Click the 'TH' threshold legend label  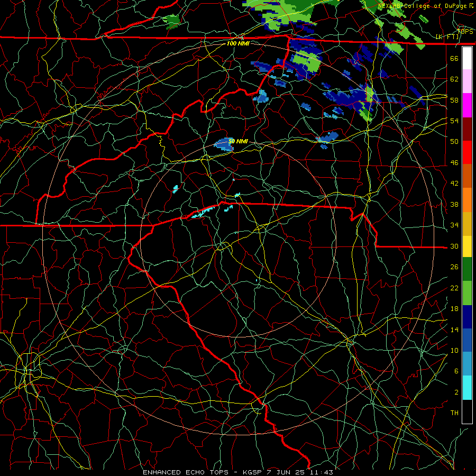(454, 413)
